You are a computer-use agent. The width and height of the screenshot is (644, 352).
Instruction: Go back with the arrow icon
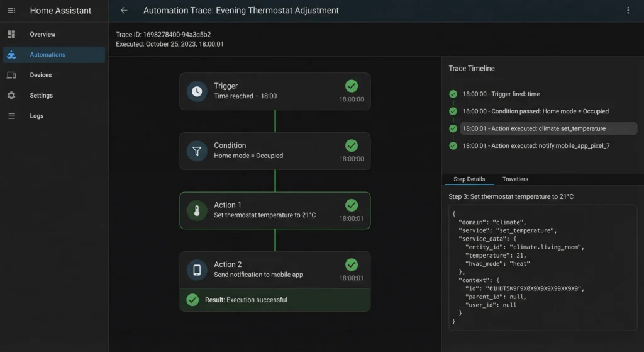tap(124, 10)
